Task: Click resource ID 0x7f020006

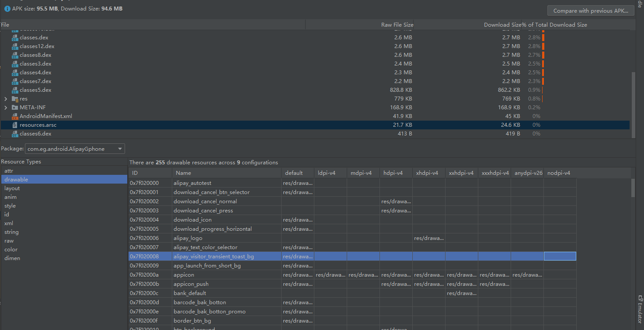Action: (x=144, y=238)
